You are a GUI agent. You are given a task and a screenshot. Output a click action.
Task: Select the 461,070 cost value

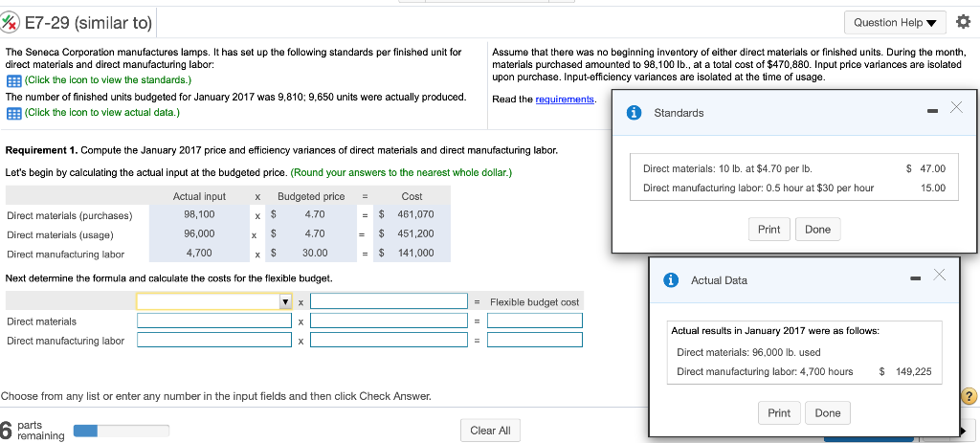point(415,214)
